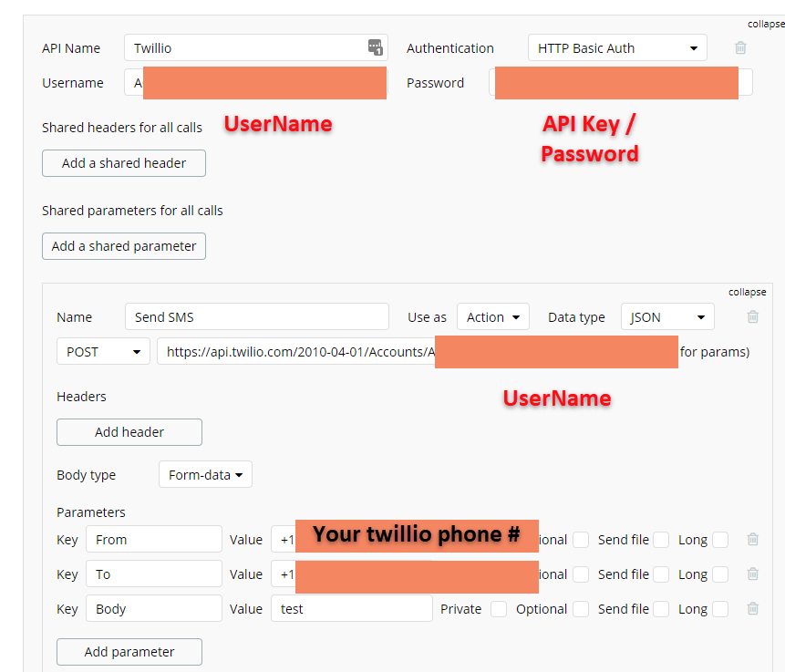Enable Long checkbox for To parameter

(720, 574)
